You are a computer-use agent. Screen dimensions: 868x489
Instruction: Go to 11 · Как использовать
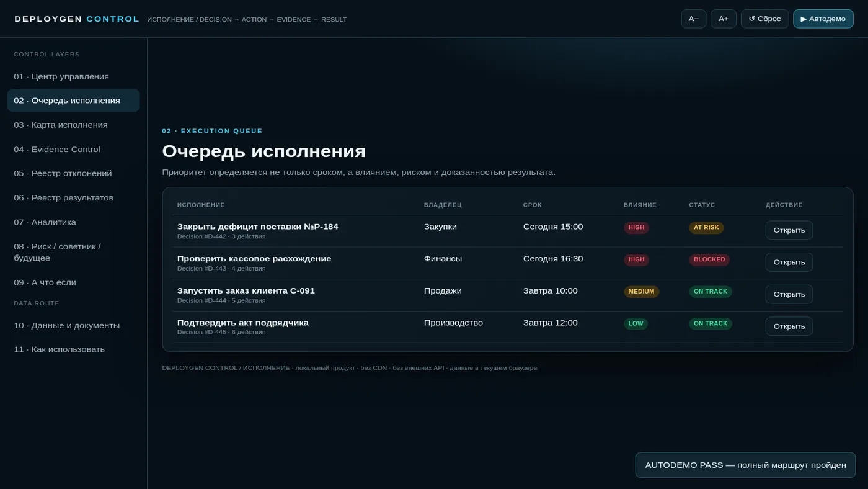(x=73, y=349)
